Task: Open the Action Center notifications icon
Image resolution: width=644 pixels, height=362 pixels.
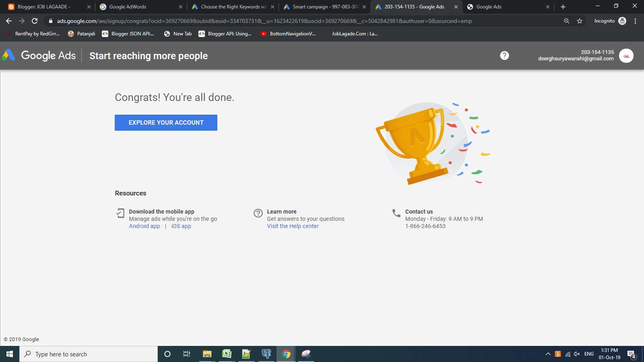Action: 632,354
